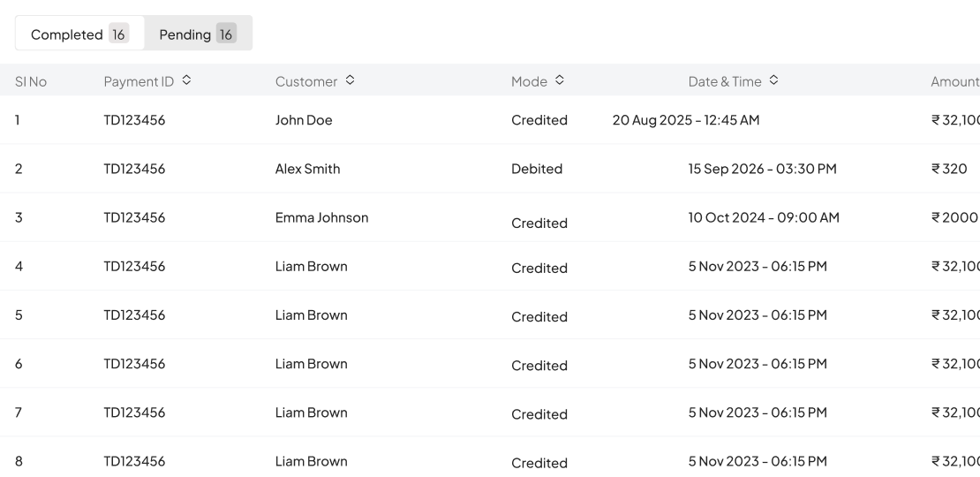The width and height of the screenshot is (980, 477).
Task: Sort by Payment ID column icon
Action: coord(186,80)
